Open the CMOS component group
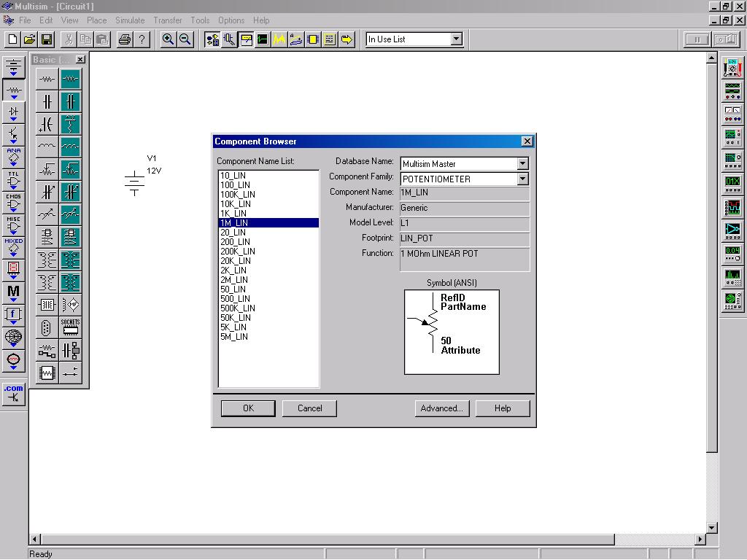Image resolution: width=747 pixels, height=560 pixels. pyautogui.click(x=13, y=203)
